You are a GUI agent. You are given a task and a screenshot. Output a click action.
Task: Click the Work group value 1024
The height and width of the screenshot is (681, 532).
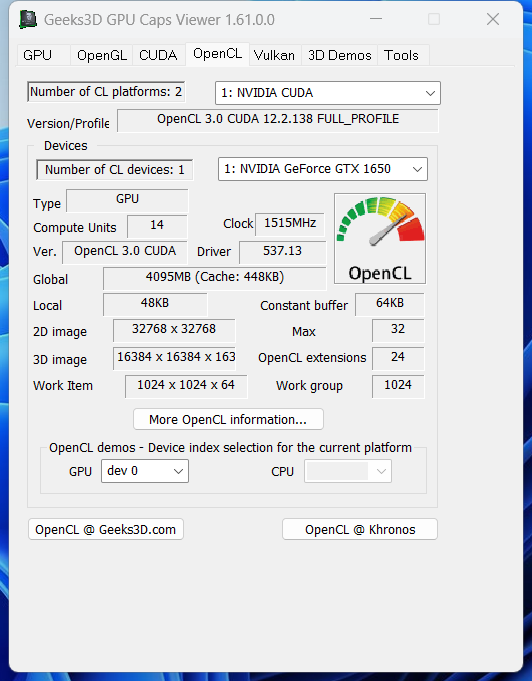(x=398, y=386)
